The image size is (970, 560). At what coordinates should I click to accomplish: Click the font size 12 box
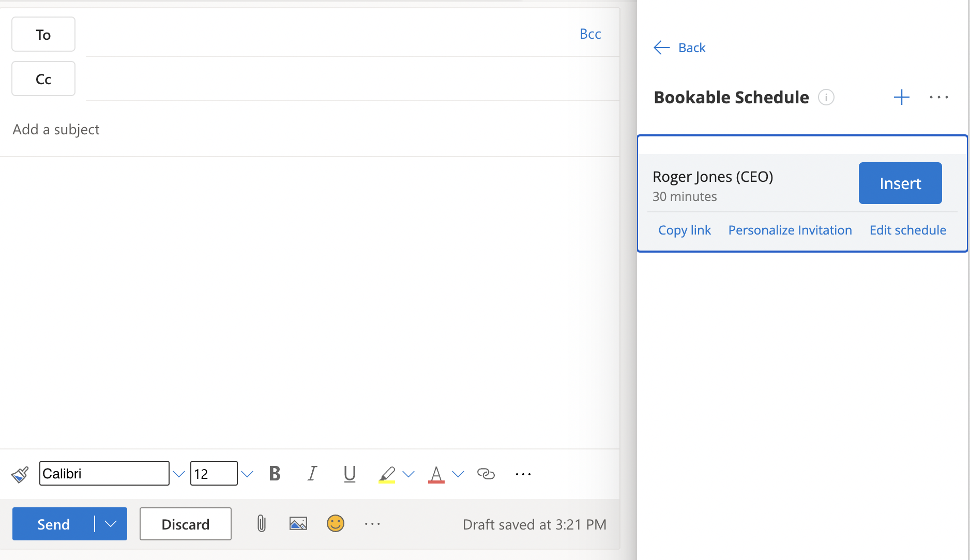[x=214, y=473]
